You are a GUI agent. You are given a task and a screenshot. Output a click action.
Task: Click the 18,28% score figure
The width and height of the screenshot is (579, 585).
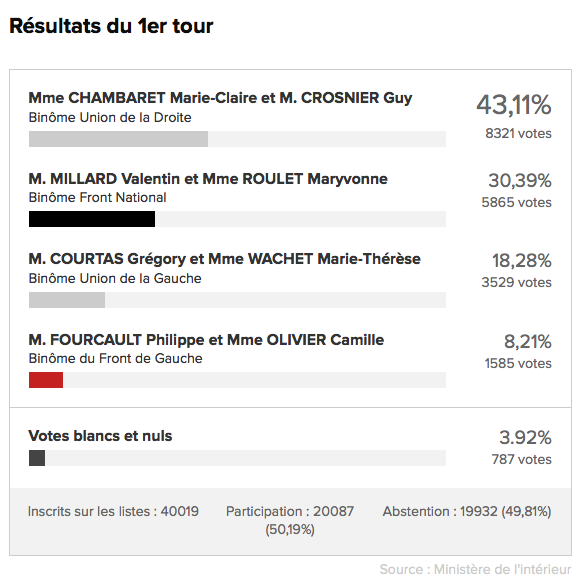[x=522, y=261]
